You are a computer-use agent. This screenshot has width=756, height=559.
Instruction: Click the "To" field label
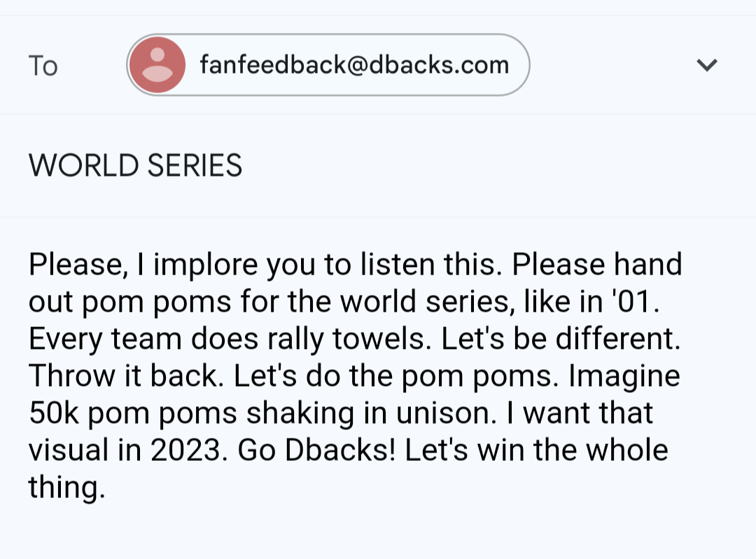(43, 66)
